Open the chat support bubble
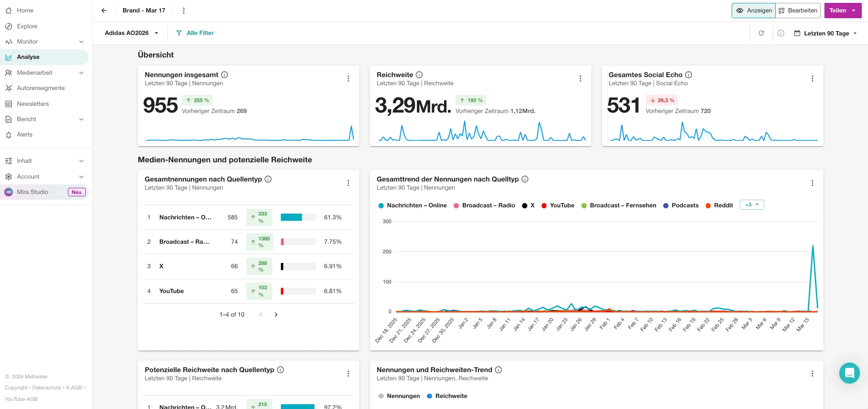Viewport: 868px width, 409px height. [x=849, y=373]
